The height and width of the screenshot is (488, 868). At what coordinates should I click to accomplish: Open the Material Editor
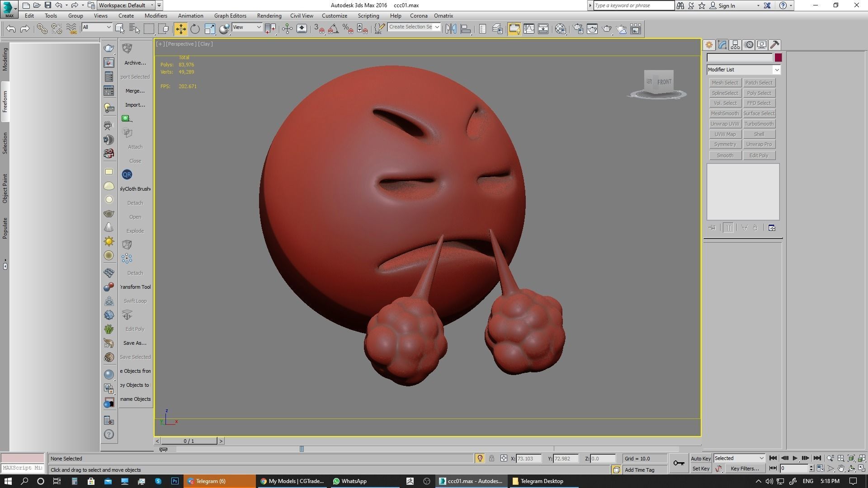pyautogui.click(x=561, y=29)
